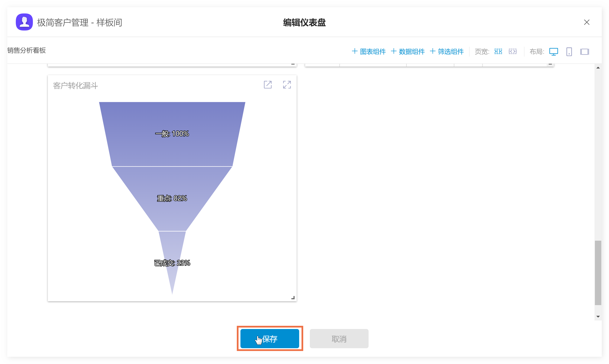Click the scrollbar up arrow
Viewport: 609px width, 364px height.
point(598,68)
